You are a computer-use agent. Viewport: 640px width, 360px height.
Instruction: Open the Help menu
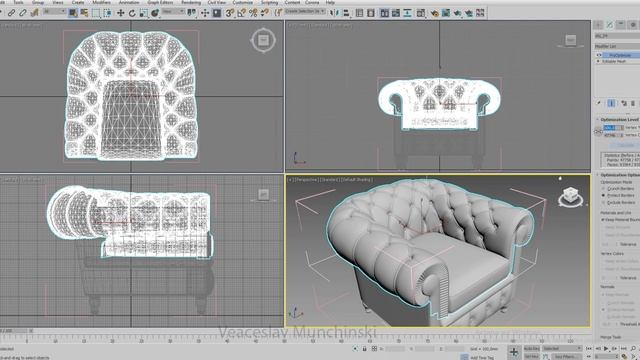point(330,2)
